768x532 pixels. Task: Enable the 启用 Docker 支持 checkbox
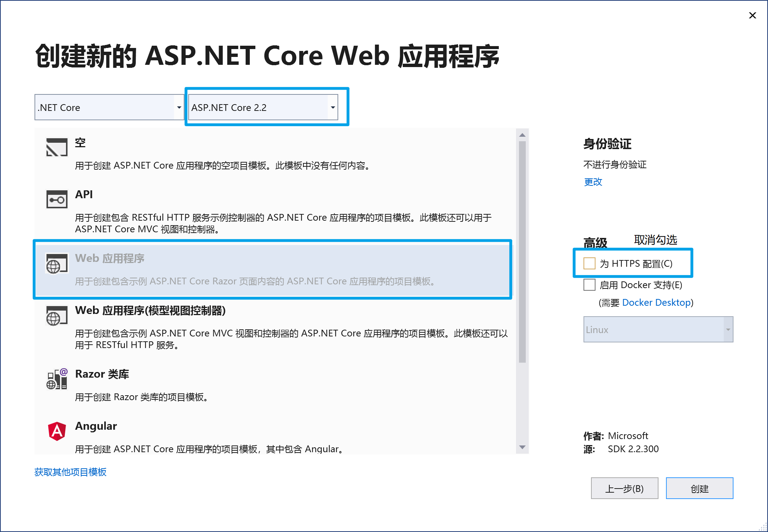[x=589, y=285]
